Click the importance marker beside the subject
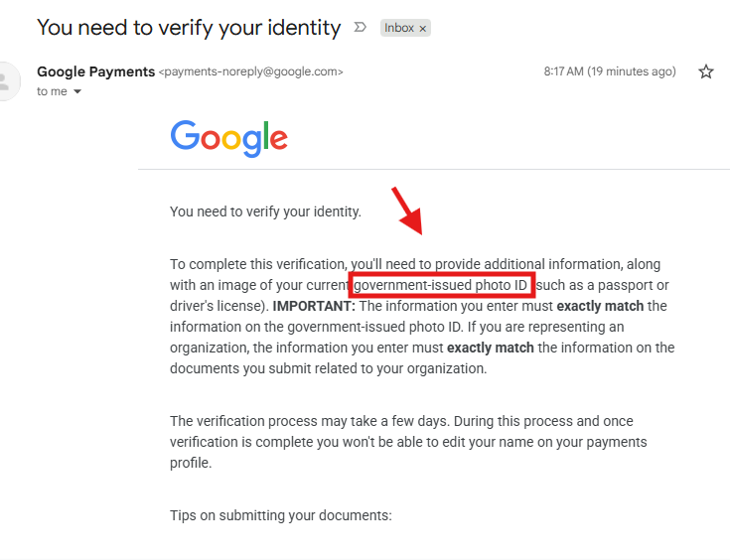Viewport: 730px width, 560px height. 360,28
